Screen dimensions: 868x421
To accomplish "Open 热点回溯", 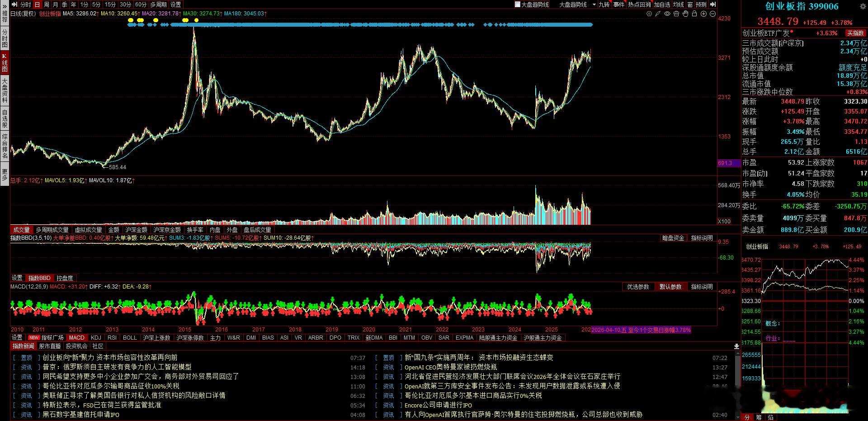I will pyautogui.click(x=639, y=5).
